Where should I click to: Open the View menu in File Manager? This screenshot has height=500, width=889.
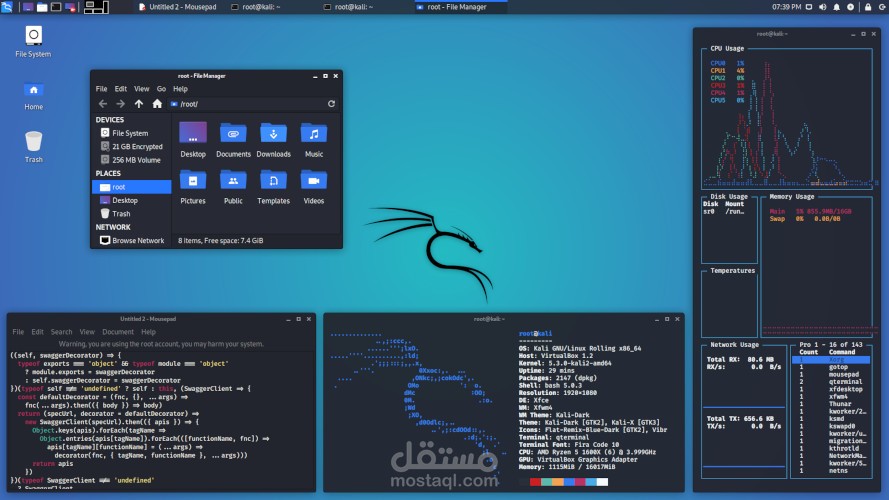click(x=142, y=89)
